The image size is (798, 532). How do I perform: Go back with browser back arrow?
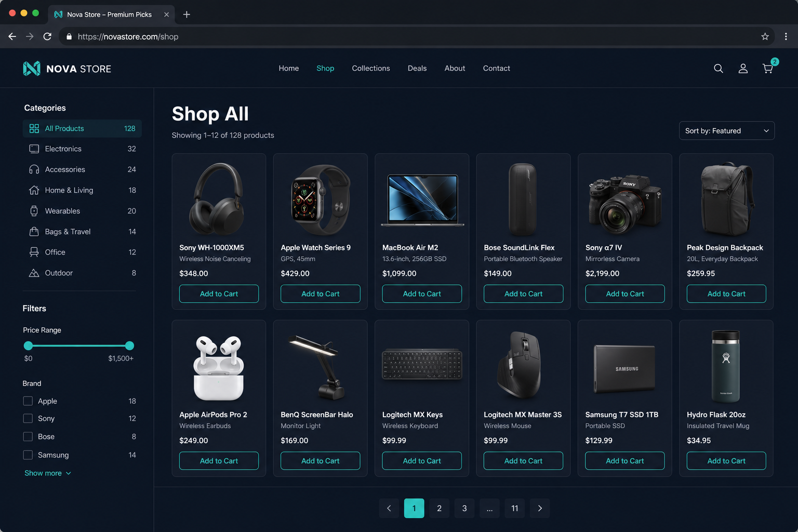[12, 36]
